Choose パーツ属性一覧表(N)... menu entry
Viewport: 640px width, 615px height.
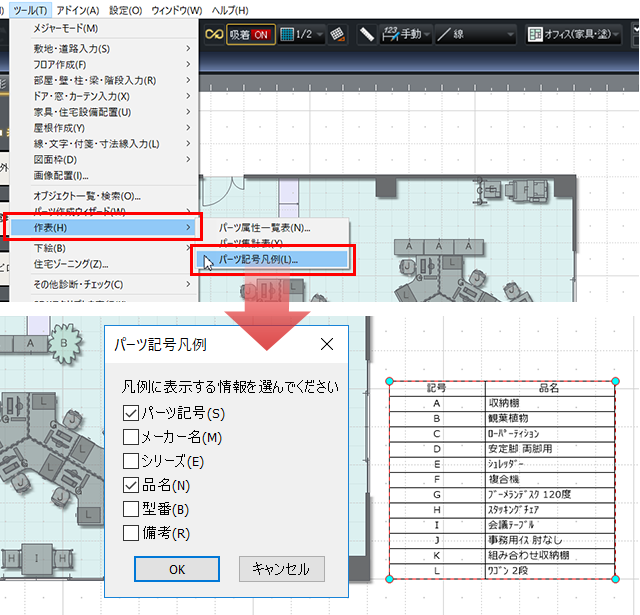click(x=264, y=228)
